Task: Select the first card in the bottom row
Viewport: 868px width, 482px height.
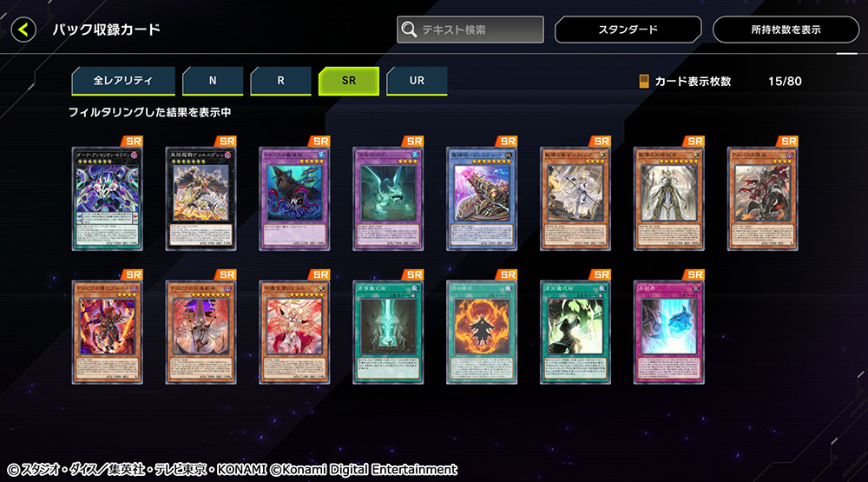Action: click(x=108, y=333)
